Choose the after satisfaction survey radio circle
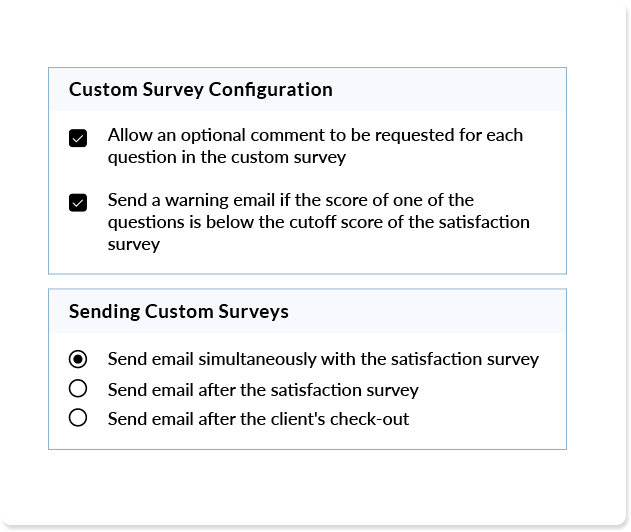Viewport: 631px width, 532px height. pyautogui.click(x=78, y=389)
